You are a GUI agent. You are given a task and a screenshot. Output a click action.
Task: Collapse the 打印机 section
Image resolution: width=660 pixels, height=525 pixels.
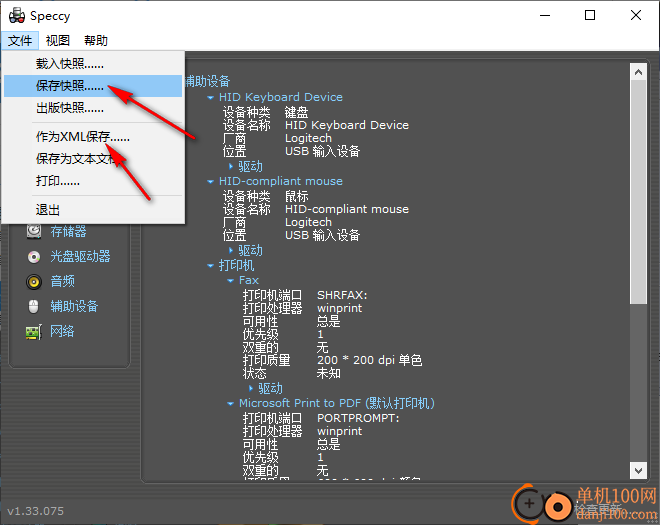click(x=210, y=266)
